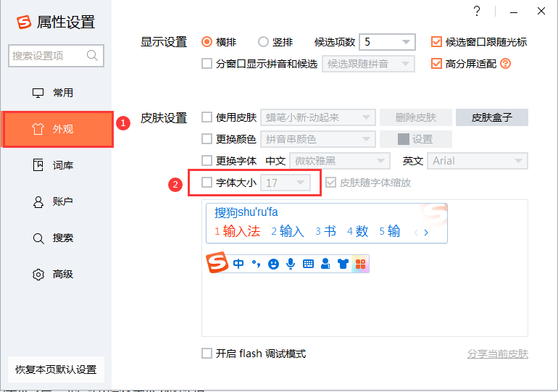Screen dimensions: 558x392
Task: Toggle 高分屏适配 checkbox
Action: pos(436,64)
